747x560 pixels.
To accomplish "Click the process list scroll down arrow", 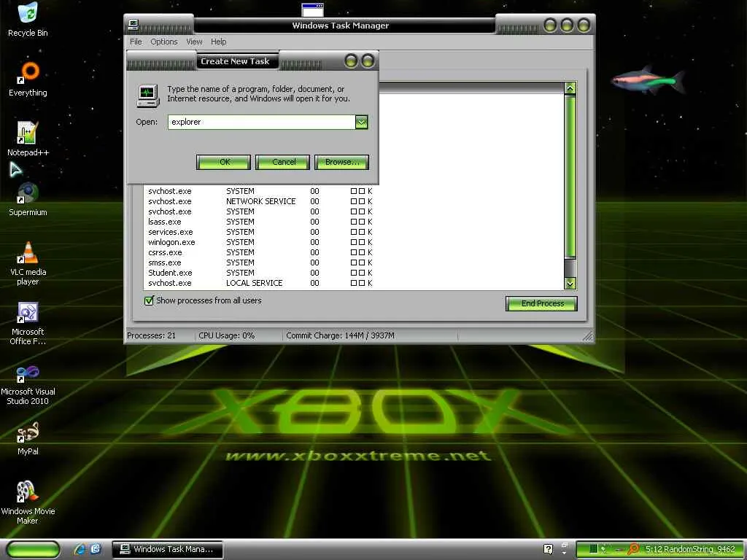I will [x=570, y=284].
